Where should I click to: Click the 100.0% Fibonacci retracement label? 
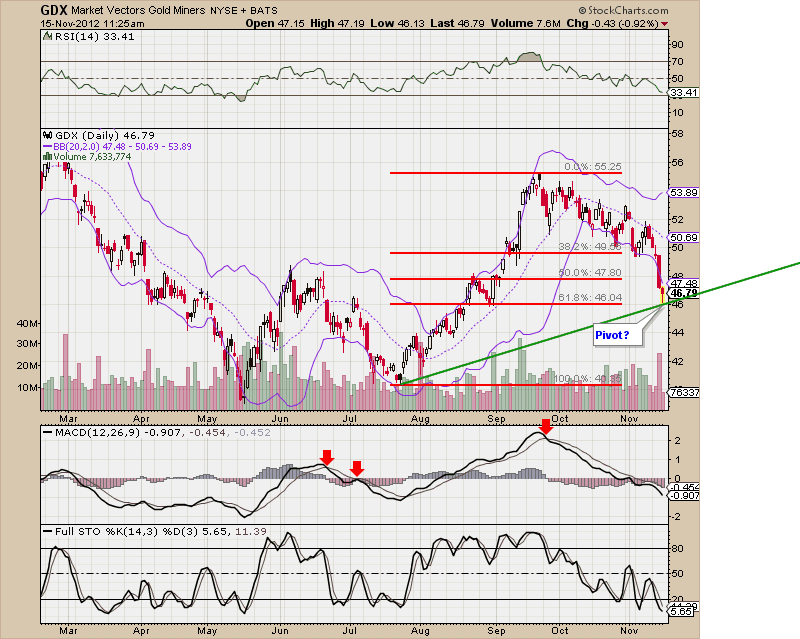[x=587, y=379]
